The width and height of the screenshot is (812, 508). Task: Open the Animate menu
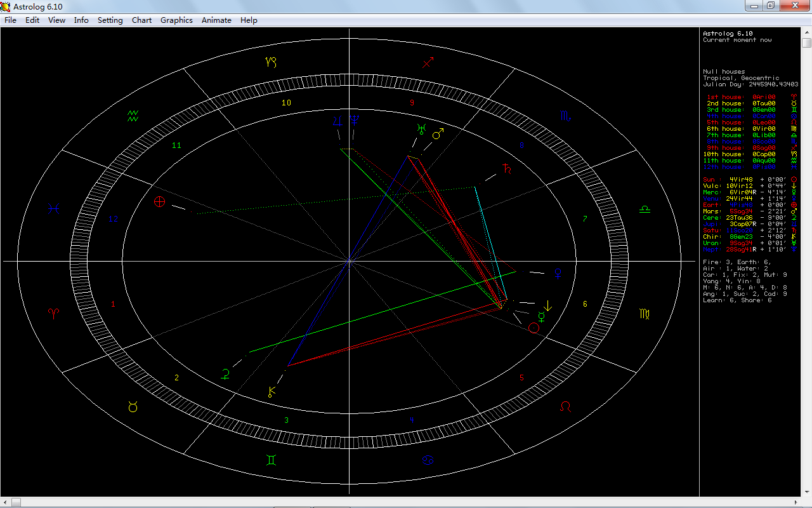coord(216,20)
